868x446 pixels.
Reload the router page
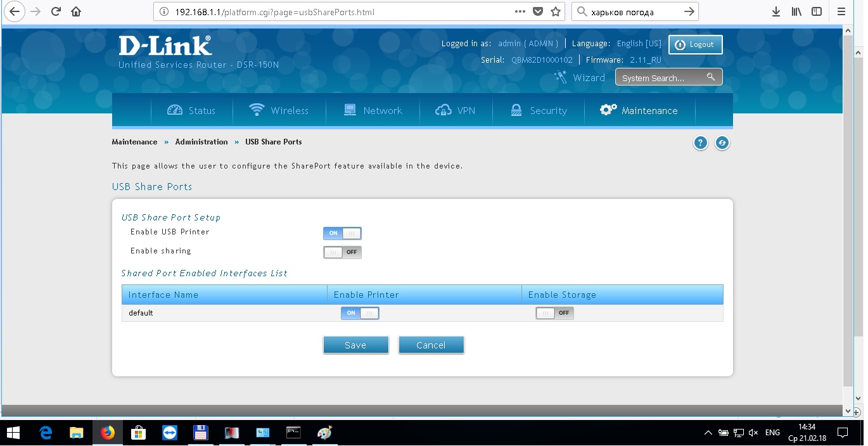click(56, 11)
